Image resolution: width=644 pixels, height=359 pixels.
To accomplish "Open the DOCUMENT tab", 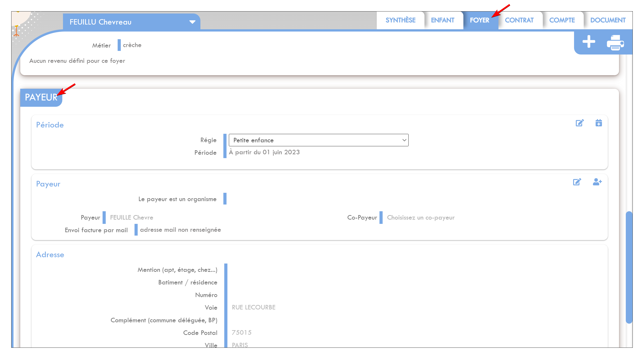I will [x=608, y=20].
